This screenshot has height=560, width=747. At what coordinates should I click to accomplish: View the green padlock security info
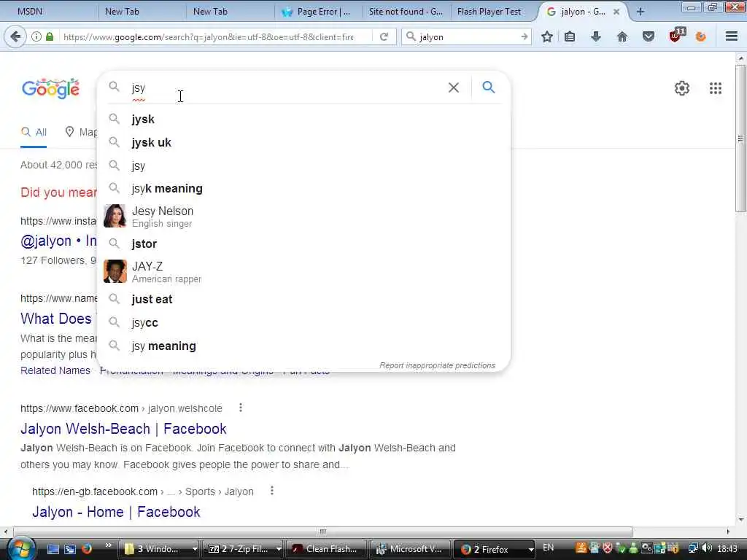tap(50, 36)
